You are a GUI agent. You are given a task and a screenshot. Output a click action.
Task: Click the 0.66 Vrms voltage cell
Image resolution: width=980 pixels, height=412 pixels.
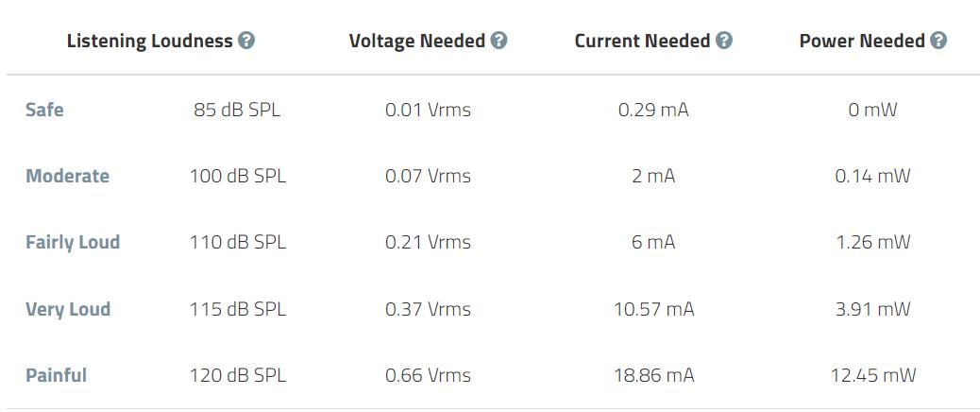428,375
